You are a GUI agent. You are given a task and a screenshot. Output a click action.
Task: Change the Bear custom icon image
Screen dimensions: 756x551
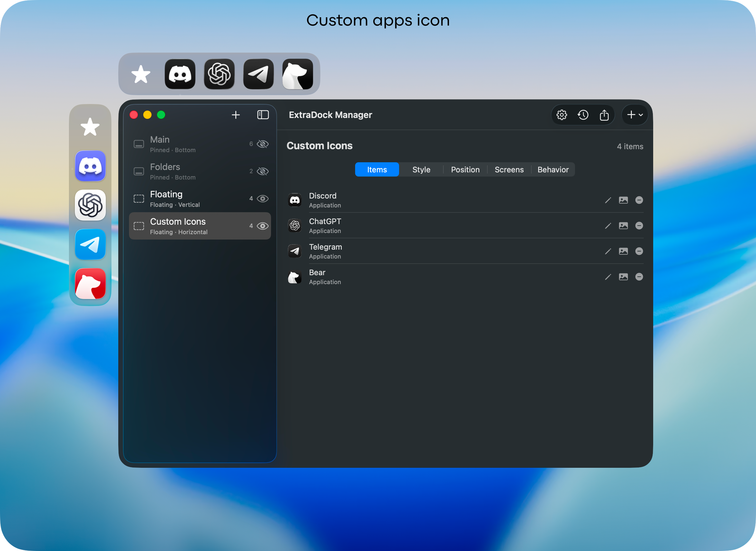click(x=623, y=277)
